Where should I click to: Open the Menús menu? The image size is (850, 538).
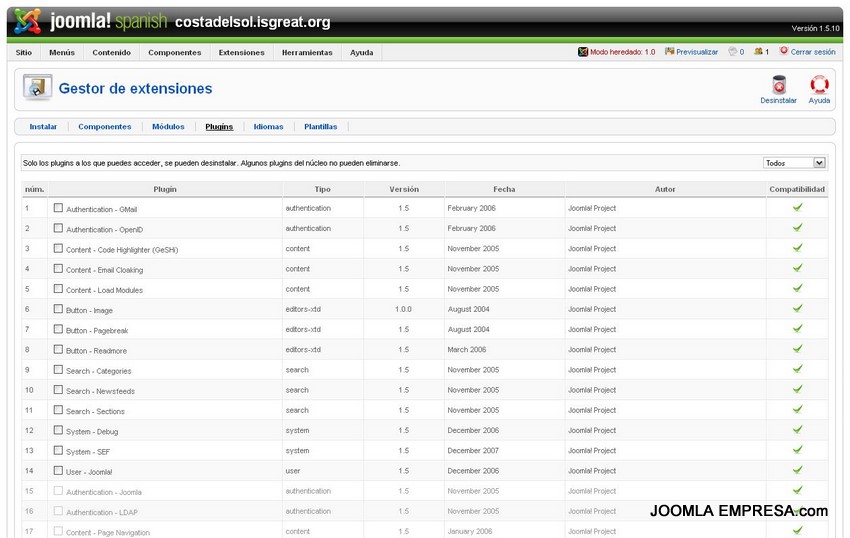[x=62, y=53]
